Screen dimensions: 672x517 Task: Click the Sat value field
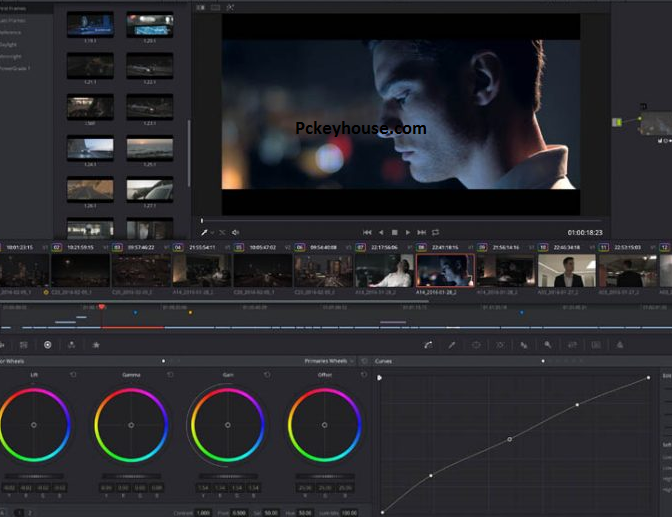click(271, 513)
